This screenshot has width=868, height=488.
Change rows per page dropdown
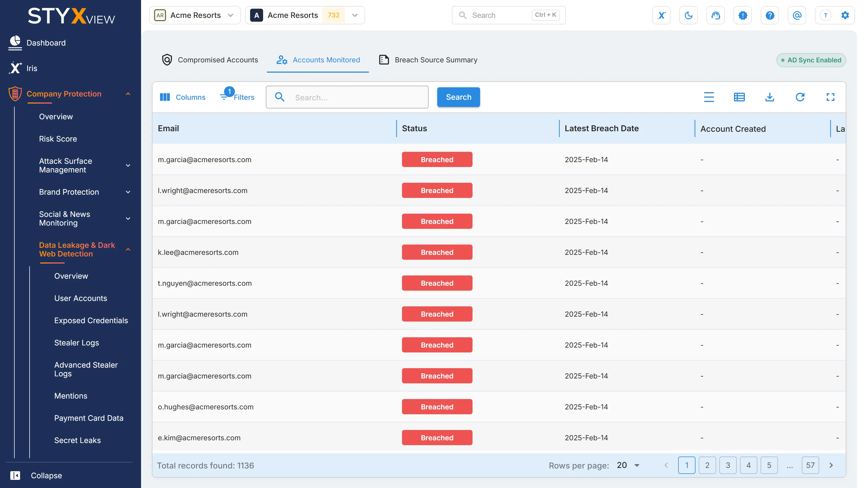(x=628, y=465)
